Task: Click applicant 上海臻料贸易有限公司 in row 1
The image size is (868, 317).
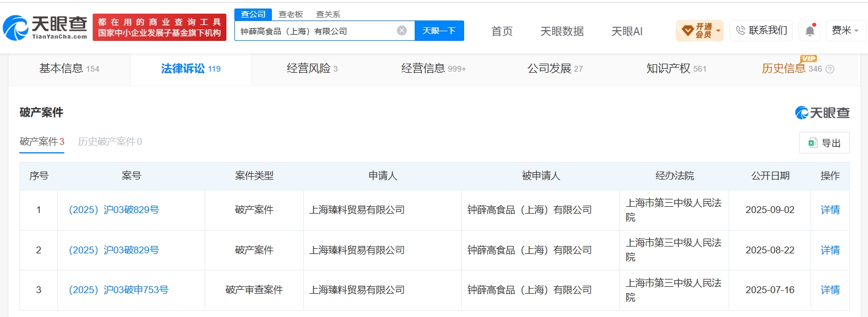Action: click(357, 210)
